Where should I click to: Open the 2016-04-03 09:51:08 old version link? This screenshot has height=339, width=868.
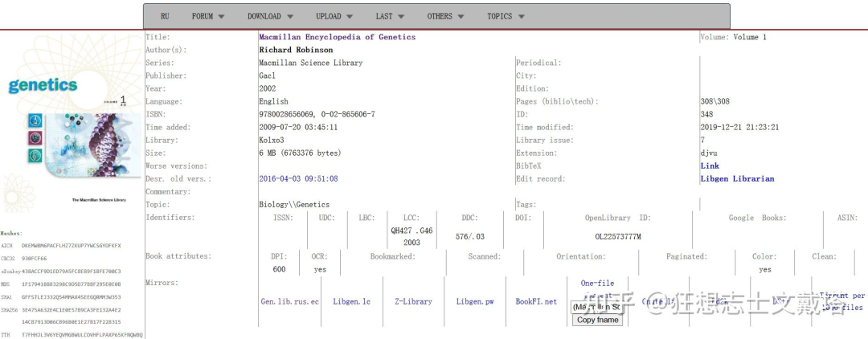[x=298, y=178]
